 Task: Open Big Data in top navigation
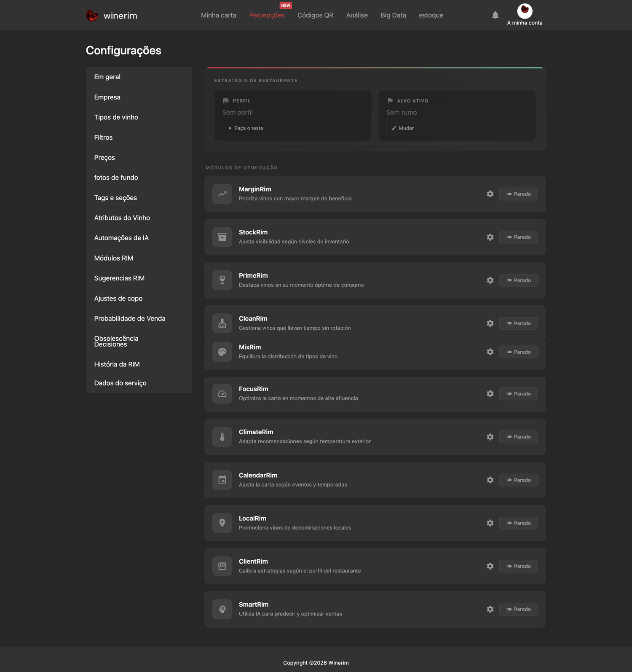[x=393, y=15]
